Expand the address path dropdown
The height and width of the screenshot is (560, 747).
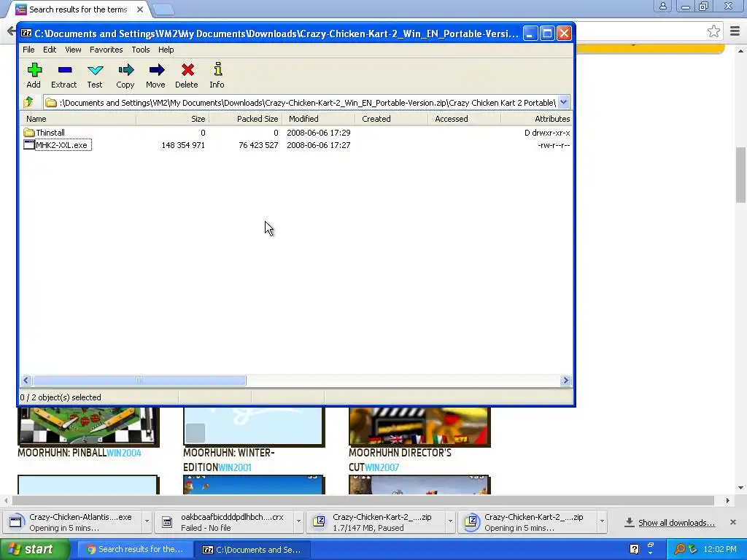coord(564,102)
